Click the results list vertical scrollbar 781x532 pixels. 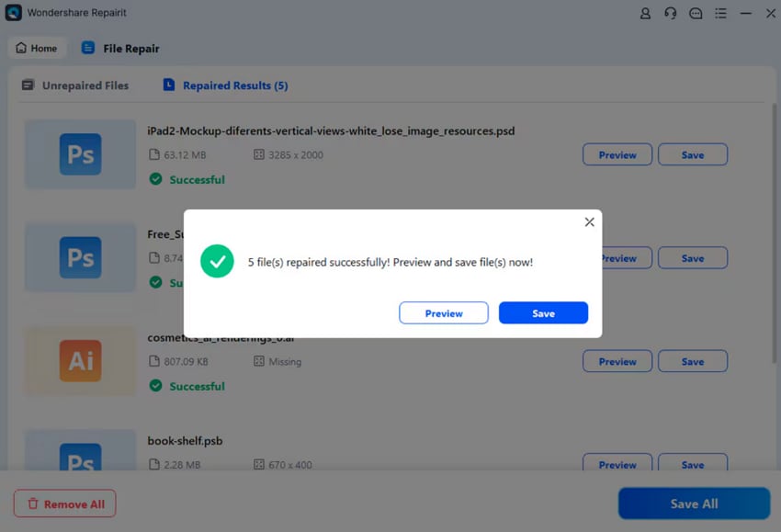[x=774, y=233]
